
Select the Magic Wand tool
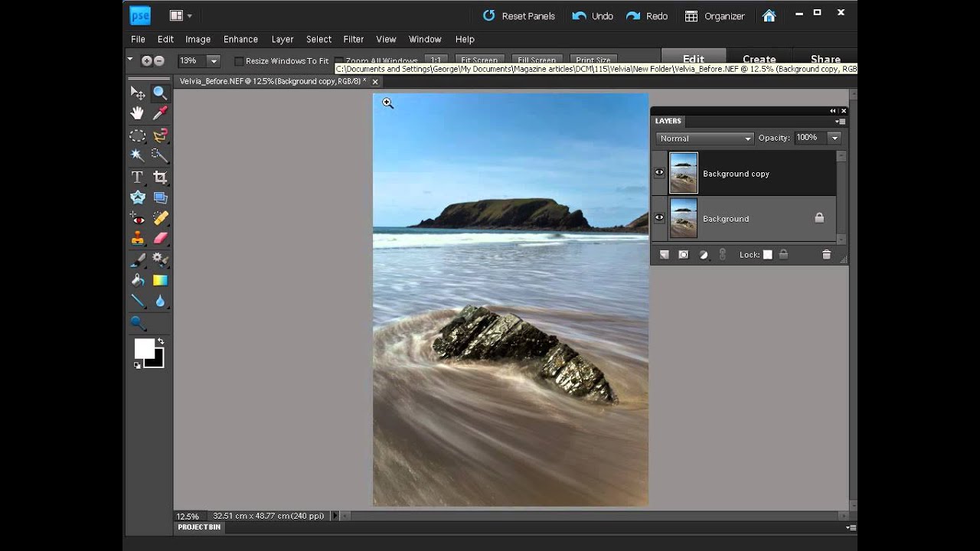[x=137, y=155]
